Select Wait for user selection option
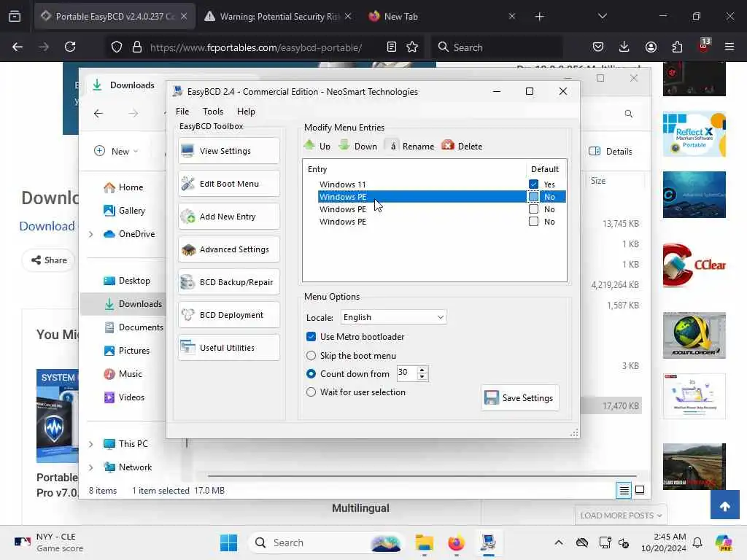 coord(311,392)
